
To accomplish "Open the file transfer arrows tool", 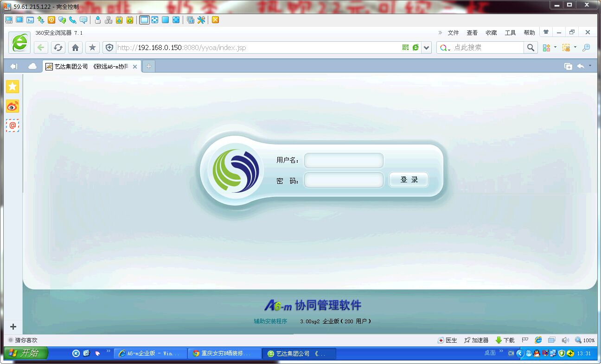I will point(41,20).
